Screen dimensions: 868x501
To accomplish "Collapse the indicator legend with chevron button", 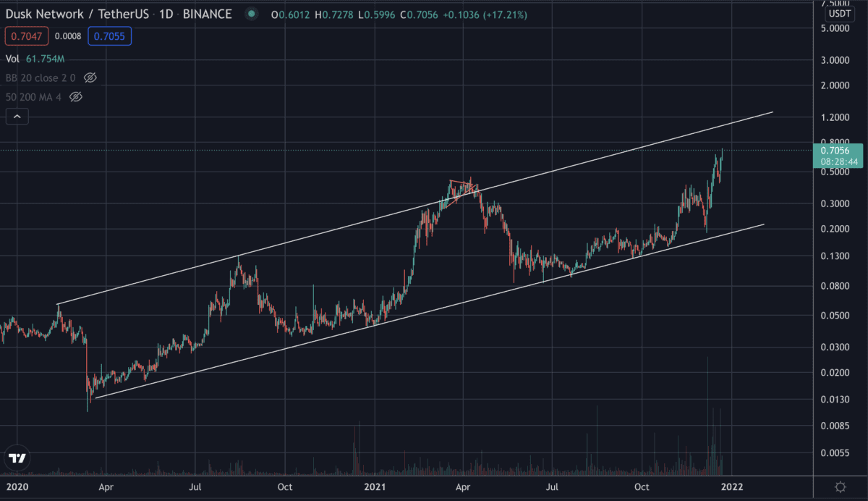I will click(17, 115).
